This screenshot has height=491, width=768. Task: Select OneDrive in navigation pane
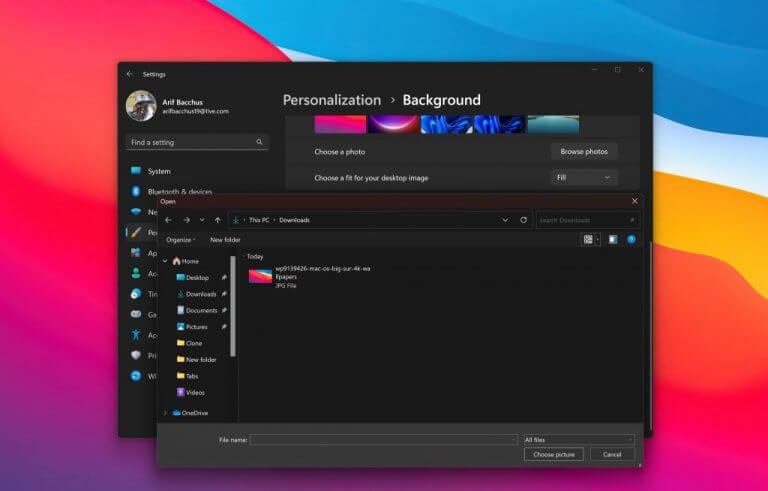pos(191,413)
